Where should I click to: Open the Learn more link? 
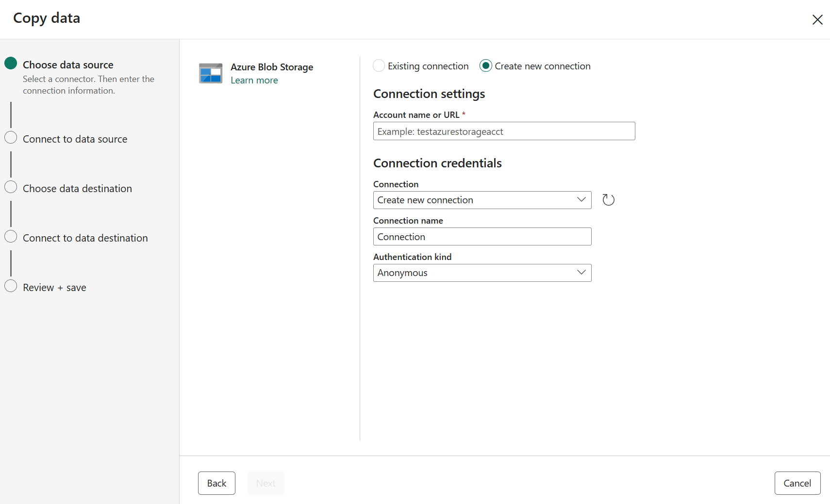[254, 80]
